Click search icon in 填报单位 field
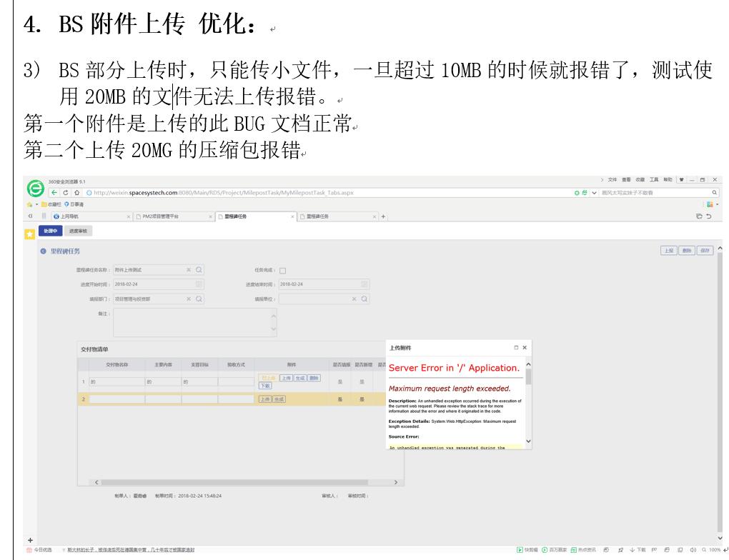The height and width of the screenshot is (560, 729). coord(364,299)
